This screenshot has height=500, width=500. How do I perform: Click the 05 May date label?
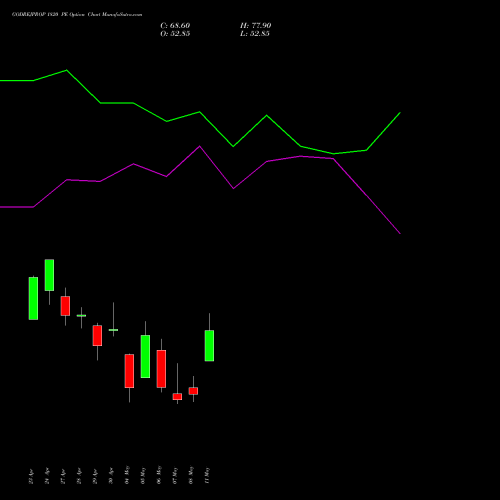click(x=143, y=475)
